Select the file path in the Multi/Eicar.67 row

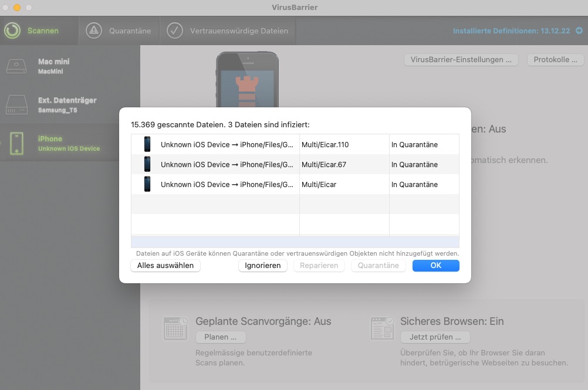[x=227, y=164]
